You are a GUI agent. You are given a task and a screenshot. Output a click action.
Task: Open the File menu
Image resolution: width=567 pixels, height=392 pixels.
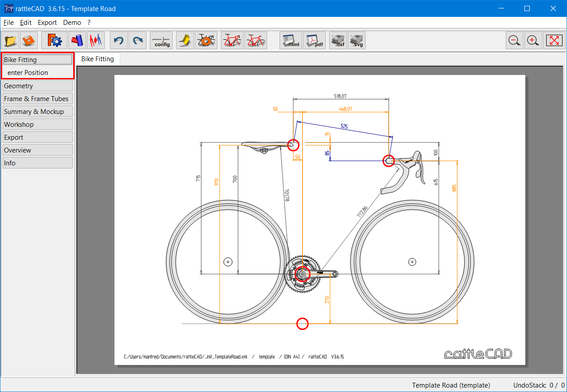pyautogui.click(x=8, y=23)
